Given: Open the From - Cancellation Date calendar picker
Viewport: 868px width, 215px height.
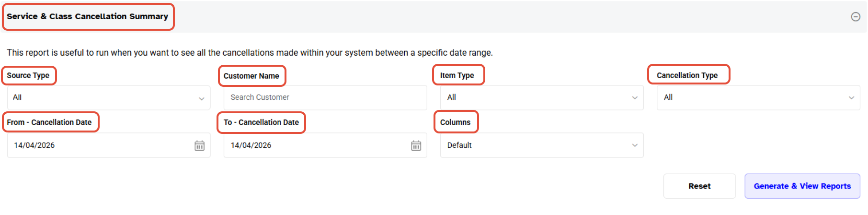Looking at the screenshot, I should click(x=199, y=145).
